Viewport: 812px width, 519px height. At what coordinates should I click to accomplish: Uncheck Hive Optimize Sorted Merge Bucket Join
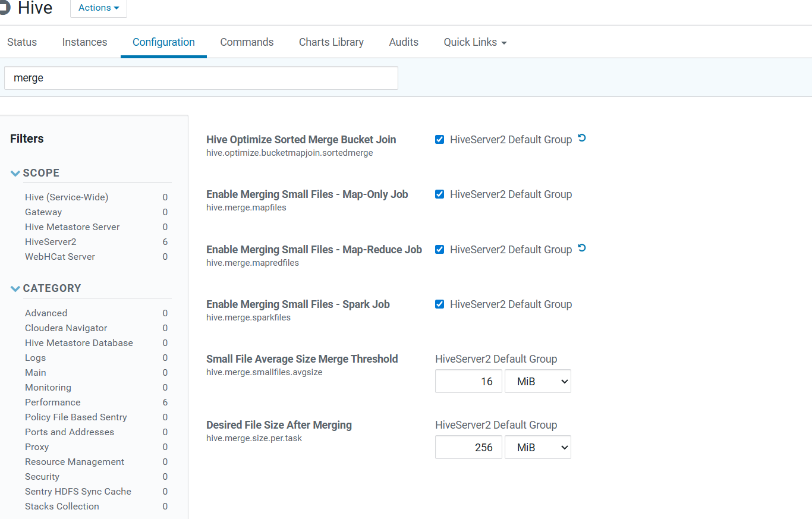pos(439,140)
